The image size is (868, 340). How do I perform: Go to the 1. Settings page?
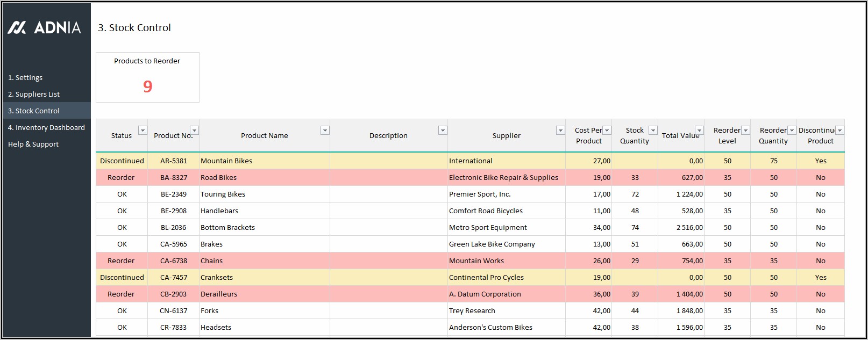point(25,77)
